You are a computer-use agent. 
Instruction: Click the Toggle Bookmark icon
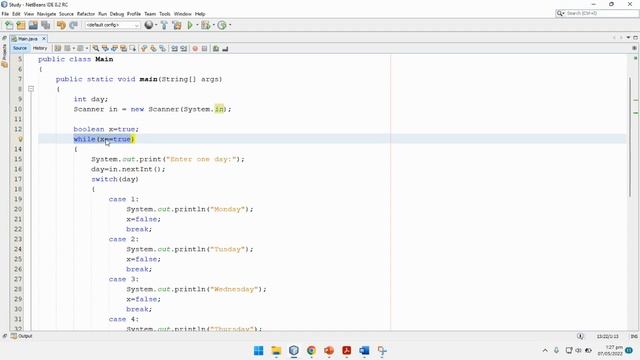coord(162,49)
